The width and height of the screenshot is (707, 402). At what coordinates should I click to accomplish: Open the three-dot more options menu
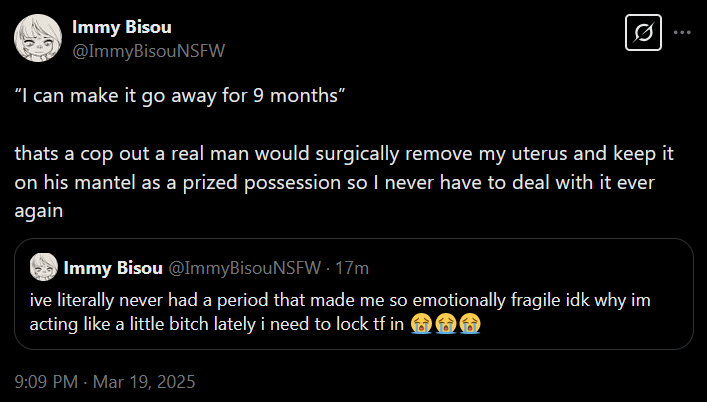point(683,33)
